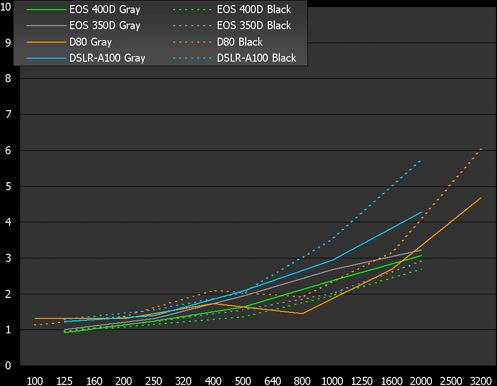Click the x-axis label 320
497x386 pixels.
(x=183, y=381)
